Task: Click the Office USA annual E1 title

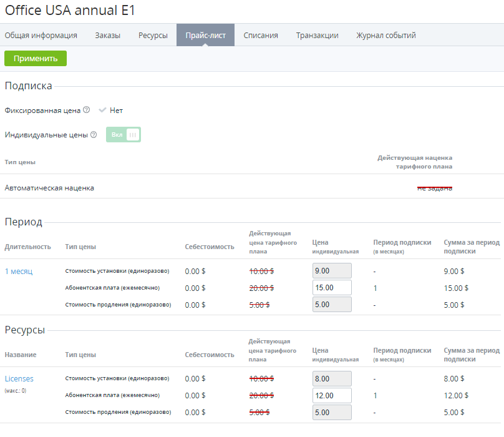Action: (x=70, y=10)
